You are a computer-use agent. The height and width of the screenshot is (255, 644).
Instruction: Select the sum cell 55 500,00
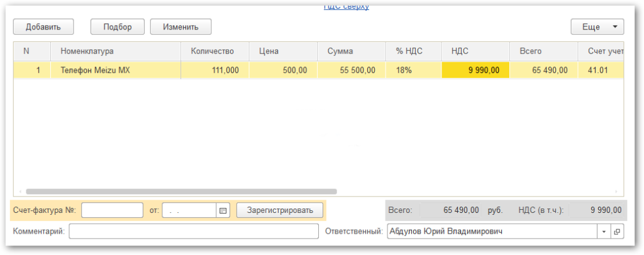tap(351, 70)
